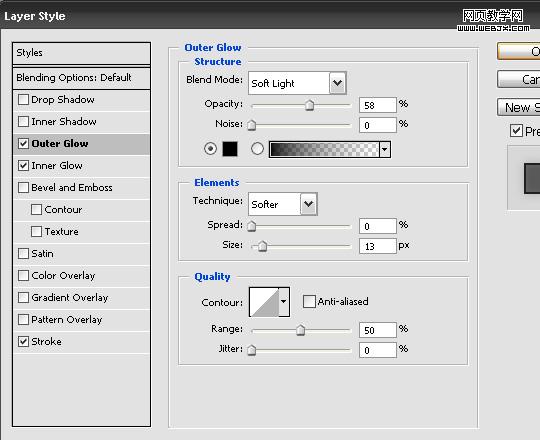Uncheck the Outer Glow checkbox
This screenshot has width=540, height=440.
tap(23, 144)
